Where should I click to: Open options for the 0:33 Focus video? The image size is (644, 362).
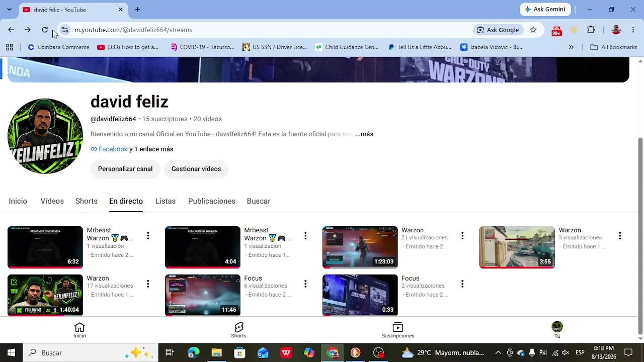pos(462,284)
